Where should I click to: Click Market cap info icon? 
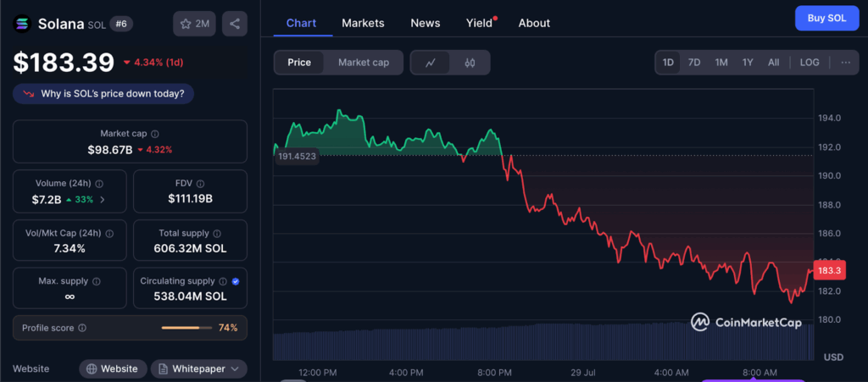point(155,134)
